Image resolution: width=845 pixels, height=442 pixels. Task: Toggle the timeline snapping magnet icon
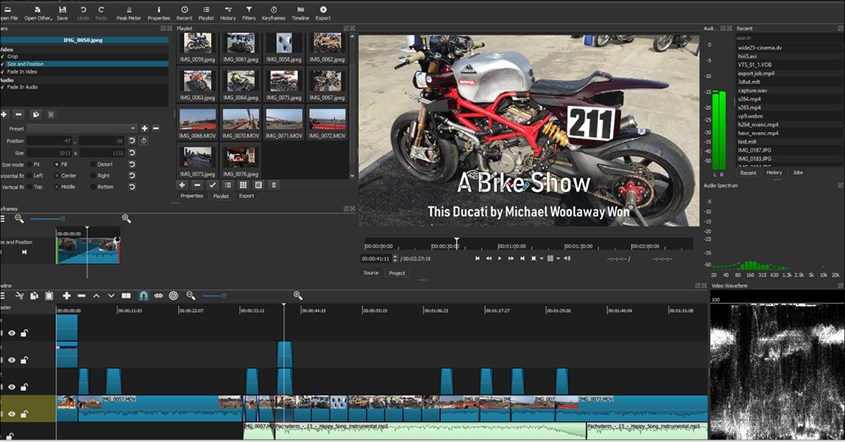[143, 296]
